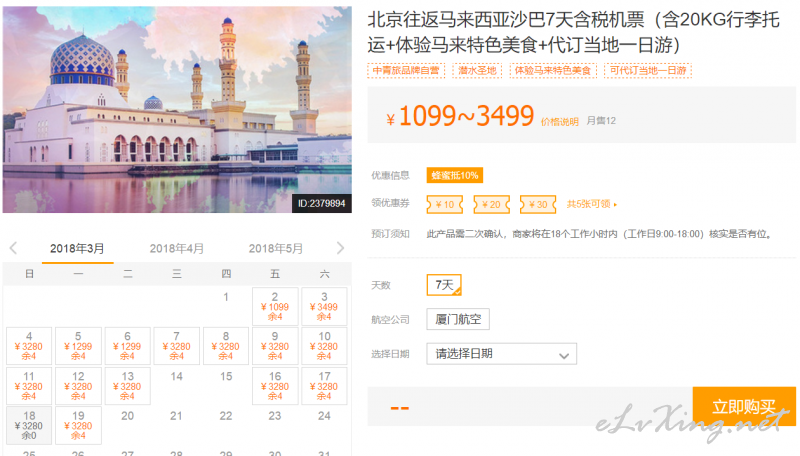Viewport: 800px width, 456px height.
Task: Click sold-out March 18 cell with 余0
Action: click(29, 425)
